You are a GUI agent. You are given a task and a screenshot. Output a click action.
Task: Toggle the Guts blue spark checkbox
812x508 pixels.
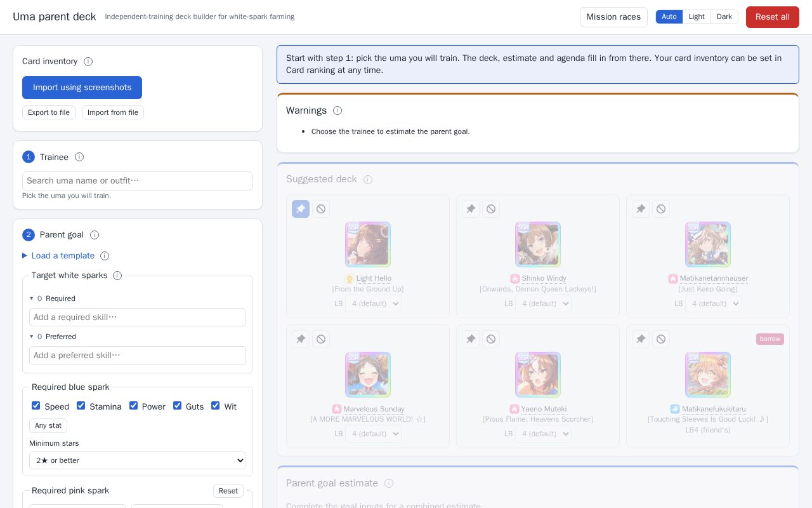(x=178, y=406)
